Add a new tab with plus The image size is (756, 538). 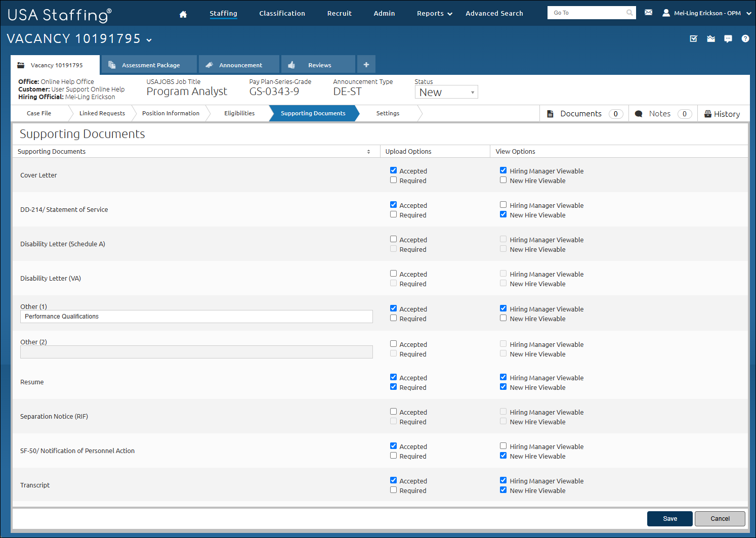(x=366, y=64)
